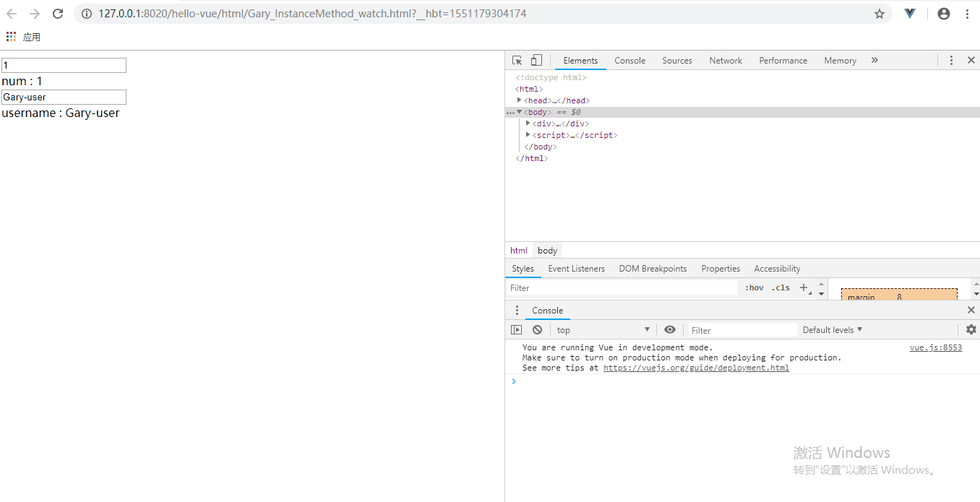Open the Event Listeners sub-tab

[x=576, y=269]
